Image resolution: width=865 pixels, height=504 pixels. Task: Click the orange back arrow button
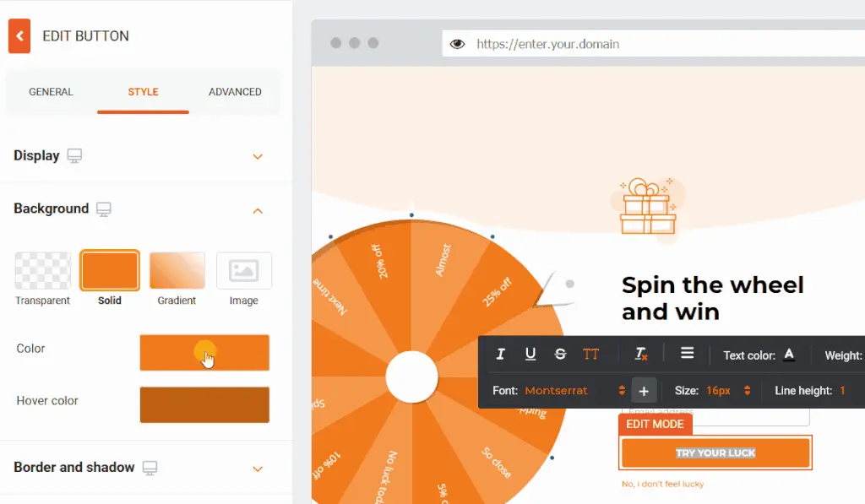[x=19, y=36]
